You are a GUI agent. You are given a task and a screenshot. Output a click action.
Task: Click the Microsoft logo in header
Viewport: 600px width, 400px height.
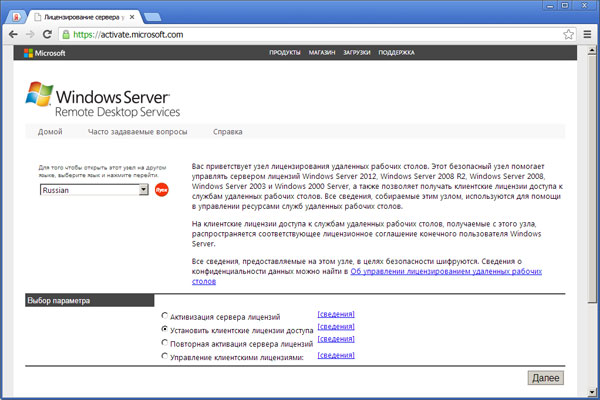click(x=44, y=53)
